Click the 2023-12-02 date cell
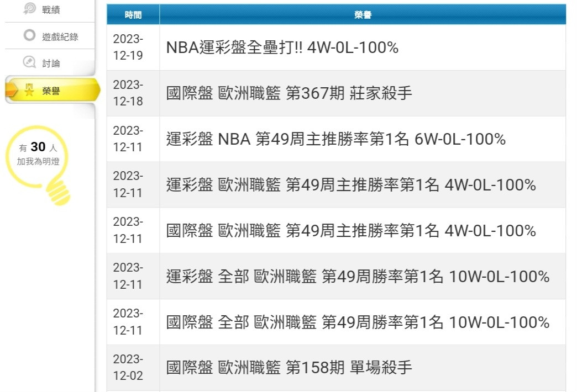Viewport: 577px width, 392px height. (x=133, y=367)
